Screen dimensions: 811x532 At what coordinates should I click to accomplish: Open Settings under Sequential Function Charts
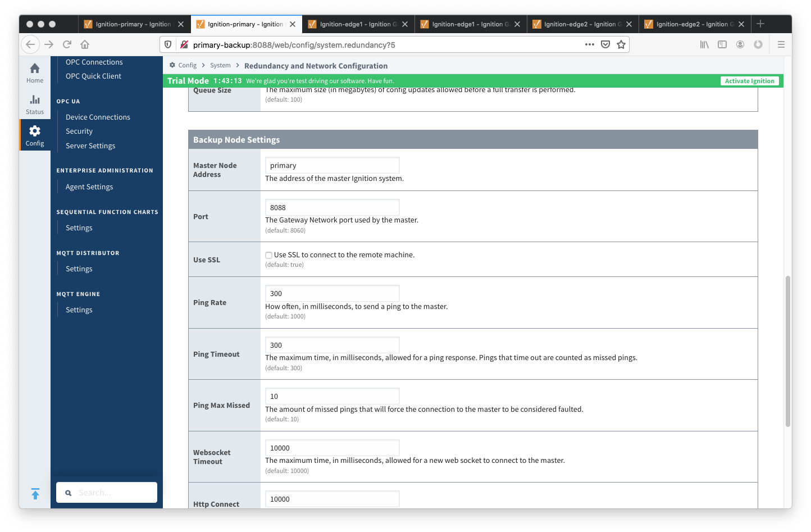(79, 228)
